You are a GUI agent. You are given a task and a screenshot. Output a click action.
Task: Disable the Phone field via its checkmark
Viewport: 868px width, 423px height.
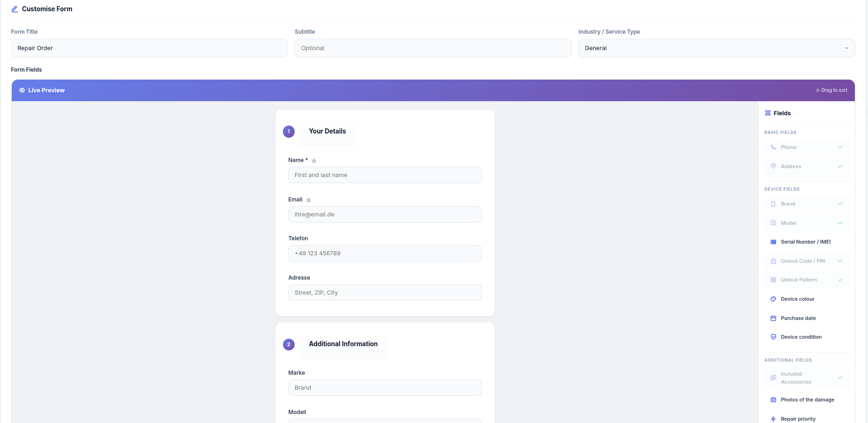840,147
